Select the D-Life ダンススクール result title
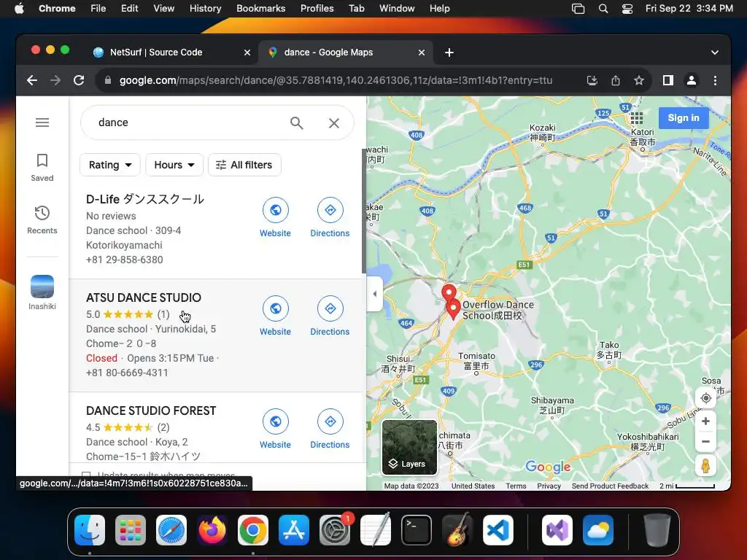The height and width of the screenshot is (560, 747). pos(145,199)
